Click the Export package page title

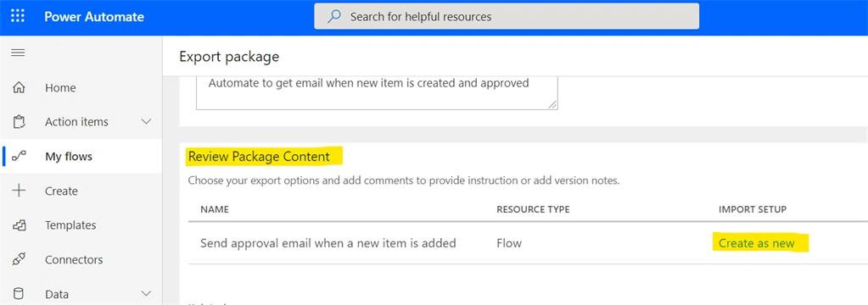point(229,57)
